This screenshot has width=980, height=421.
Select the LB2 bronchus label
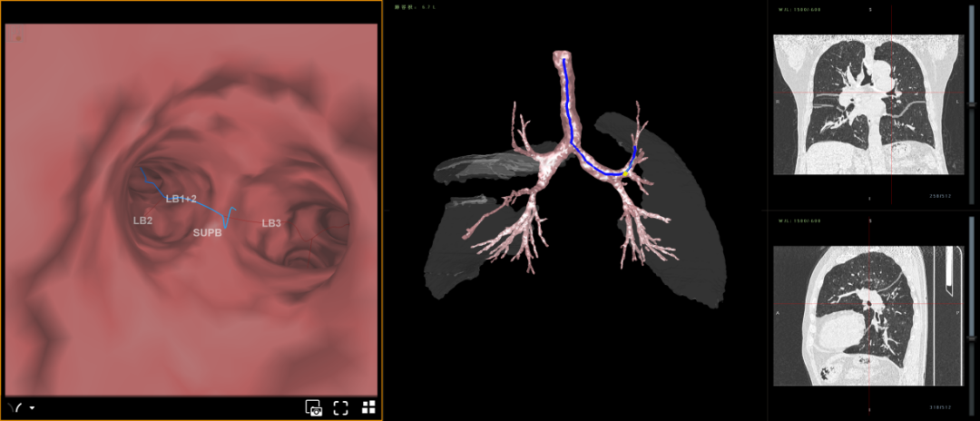(142, 220)
